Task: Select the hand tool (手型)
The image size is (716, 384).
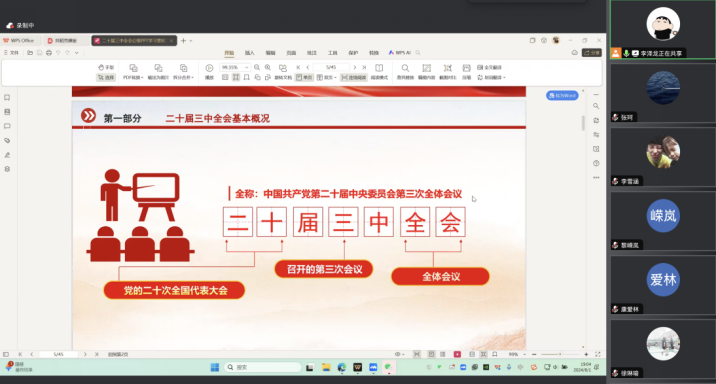Action: pyautogui.click(x=105, y=67)
